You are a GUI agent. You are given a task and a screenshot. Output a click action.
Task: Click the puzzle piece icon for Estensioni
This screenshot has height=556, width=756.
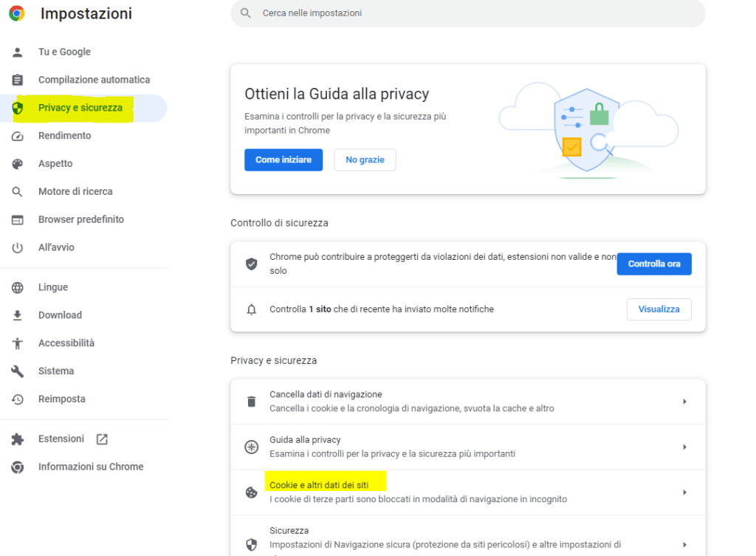tap(18, 439)
